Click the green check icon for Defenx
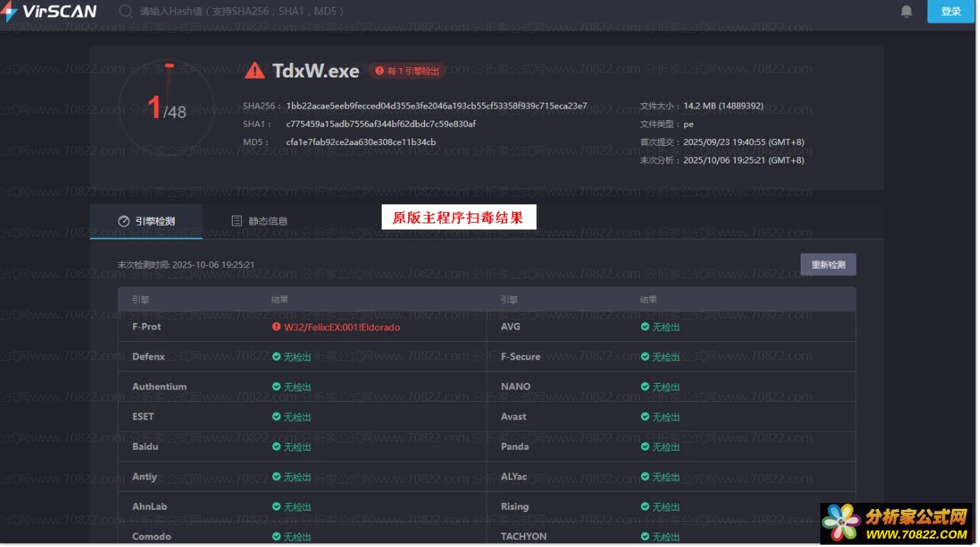 (277, 356)
